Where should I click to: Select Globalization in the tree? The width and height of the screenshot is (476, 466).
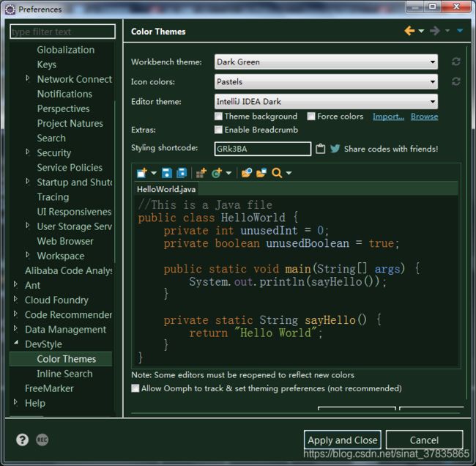pos(66,50)
